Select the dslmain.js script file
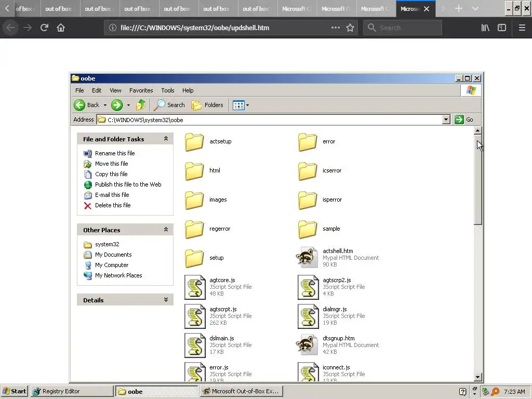 218,345
